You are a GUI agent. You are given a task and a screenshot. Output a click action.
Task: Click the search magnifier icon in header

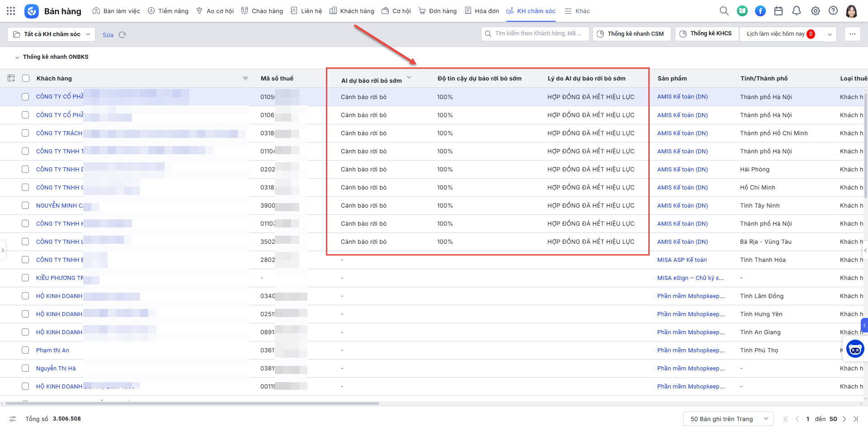point(724,11)
